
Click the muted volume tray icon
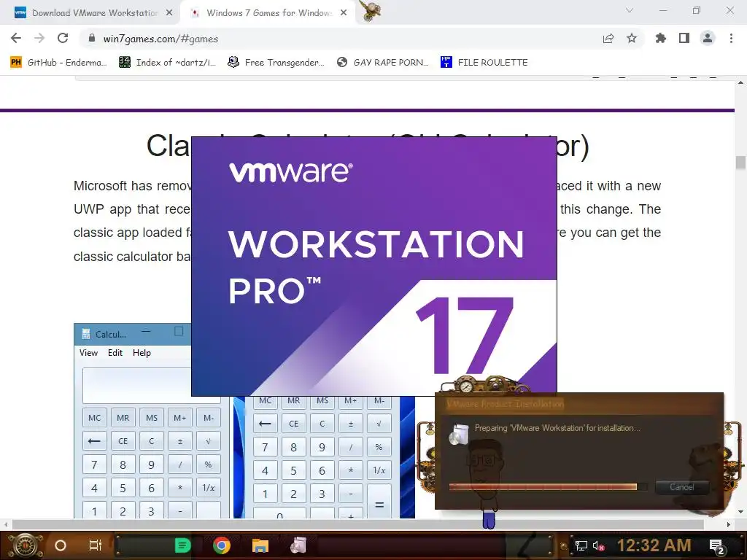598,545
